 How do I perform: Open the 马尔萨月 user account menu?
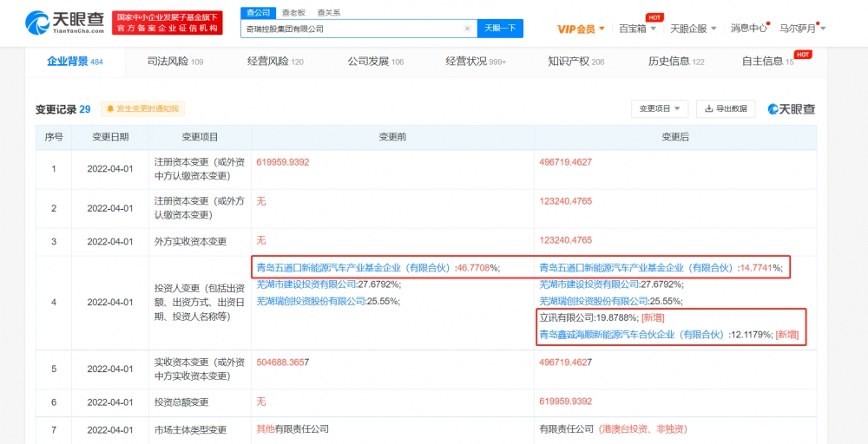tap(802, 29)
